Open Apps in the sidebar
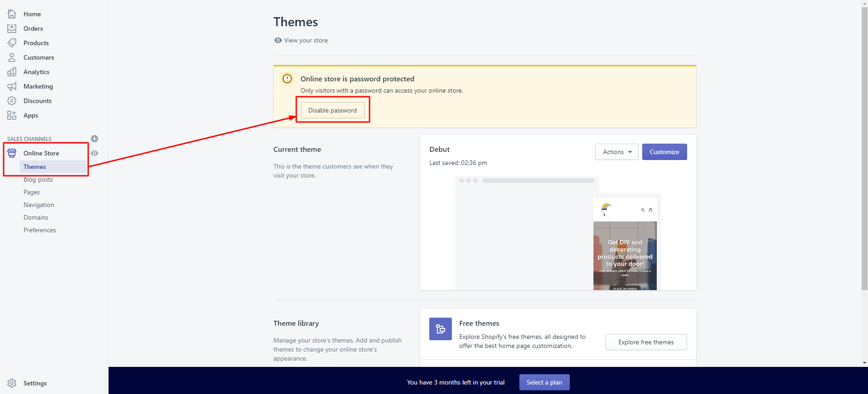Viewport: 868px width, 394px height. coord(31,115)
